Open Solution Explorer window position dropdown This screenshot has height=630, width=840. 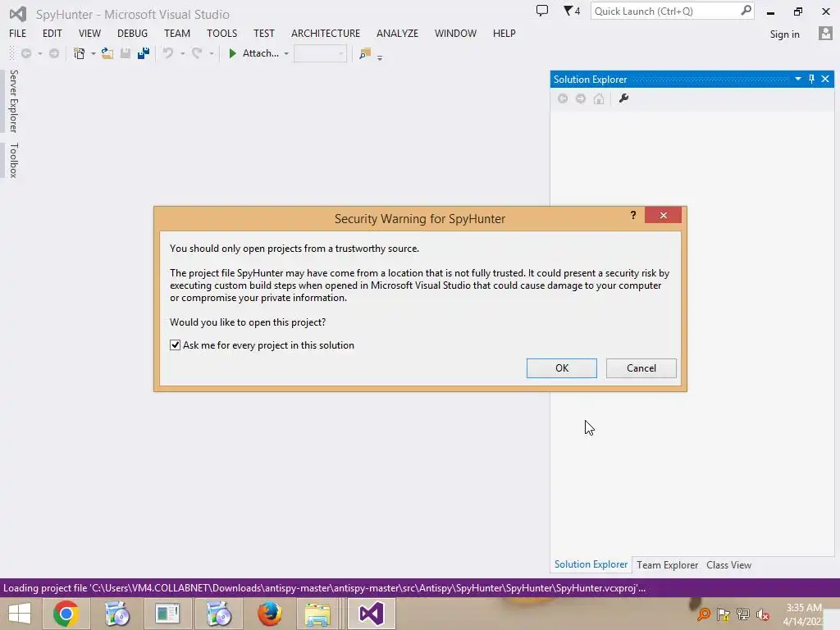click(797, 79)
